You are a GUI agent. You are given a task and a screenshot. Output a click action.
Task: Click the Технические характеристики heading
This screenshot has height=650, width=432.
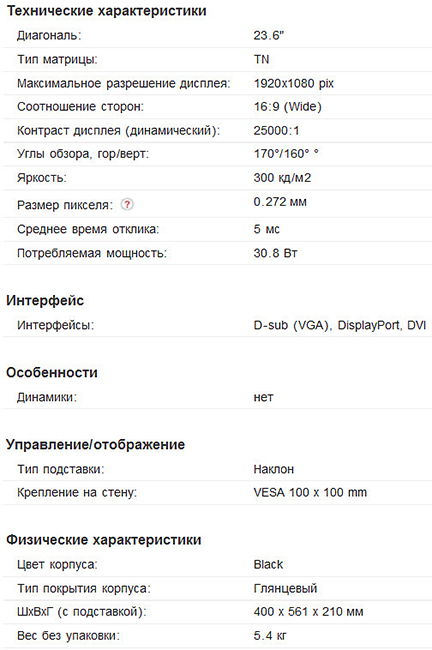pos(107,11)
